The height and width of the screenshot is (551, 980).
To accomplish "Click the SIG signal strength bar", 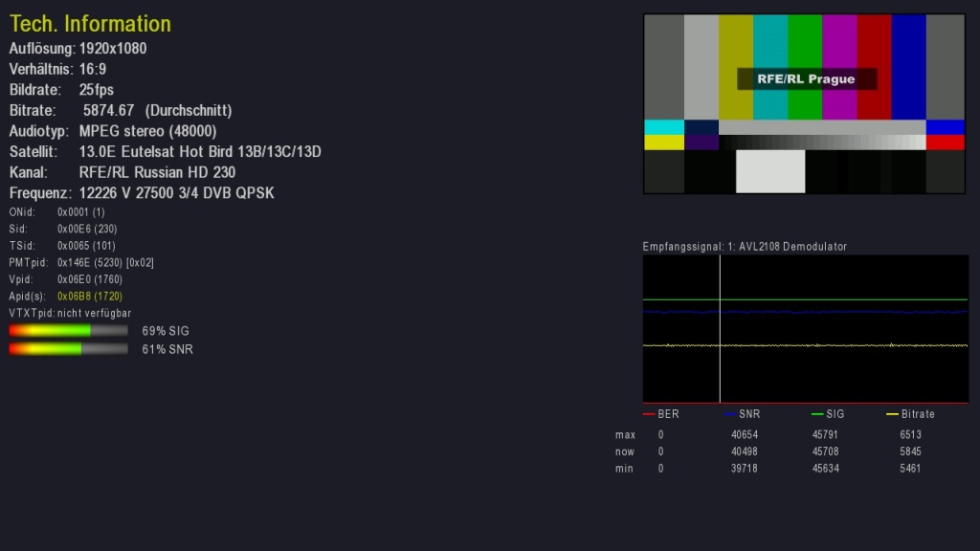I will (x=68, y=330).
